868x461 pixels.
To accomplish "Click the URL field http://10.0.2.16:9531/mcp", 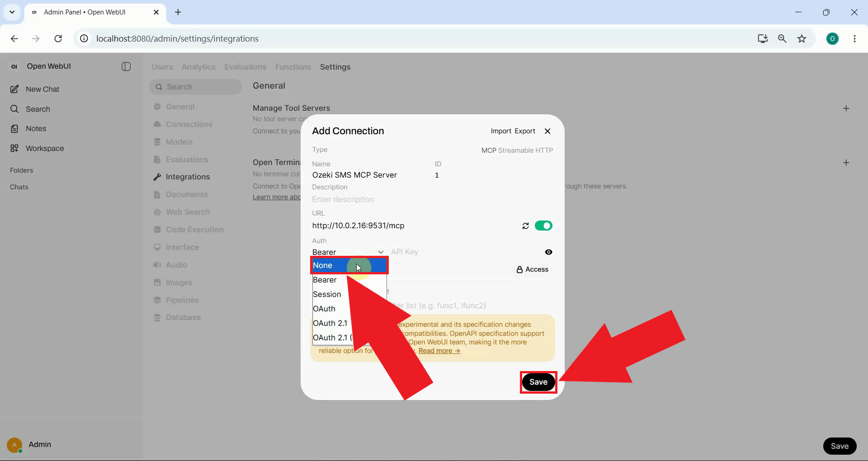I will pyautogui.click(x=414, y=226).
